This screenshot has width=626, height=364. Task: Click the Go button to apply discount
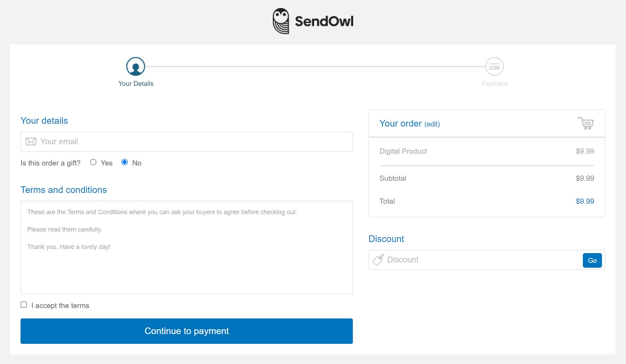click(592, 260)
